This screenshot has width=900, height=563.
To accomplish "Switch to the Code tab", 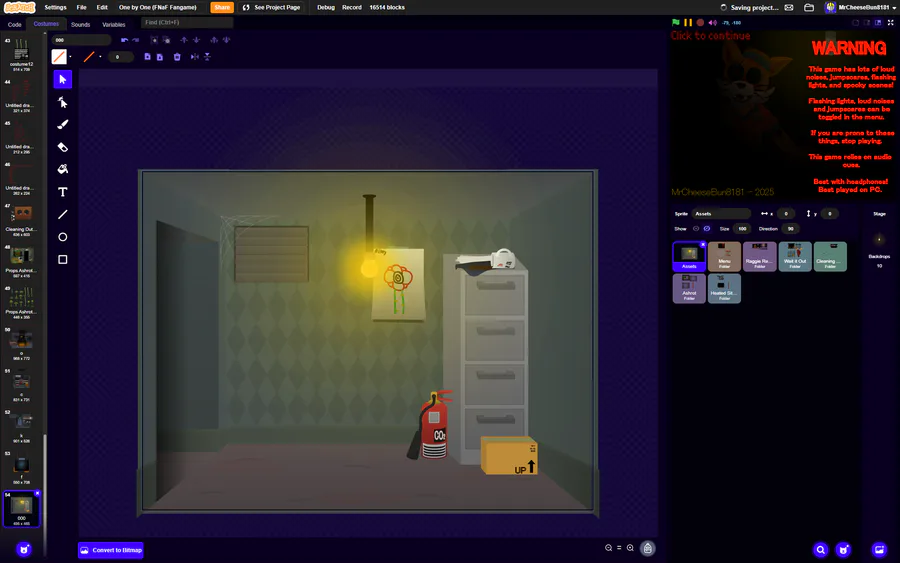I will (x=14, y=25).
